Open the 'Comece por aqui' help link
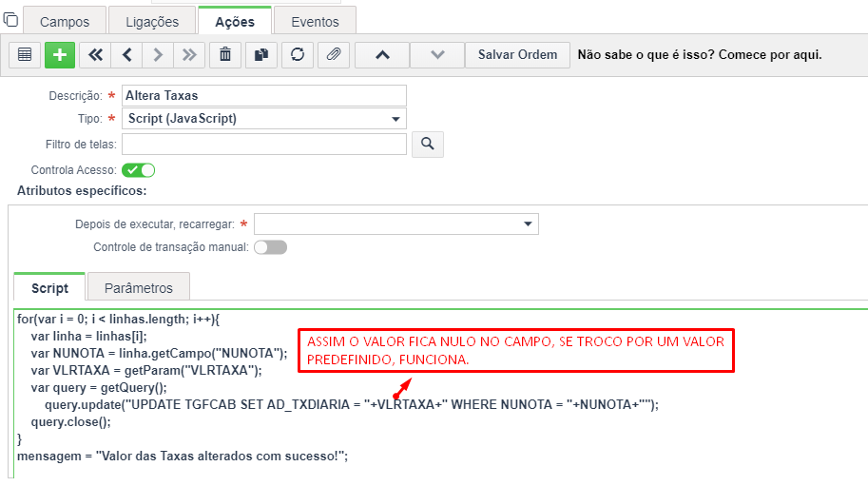Image resolution: width=868 pixels, height=486 pixels. [x=699, y=54]
